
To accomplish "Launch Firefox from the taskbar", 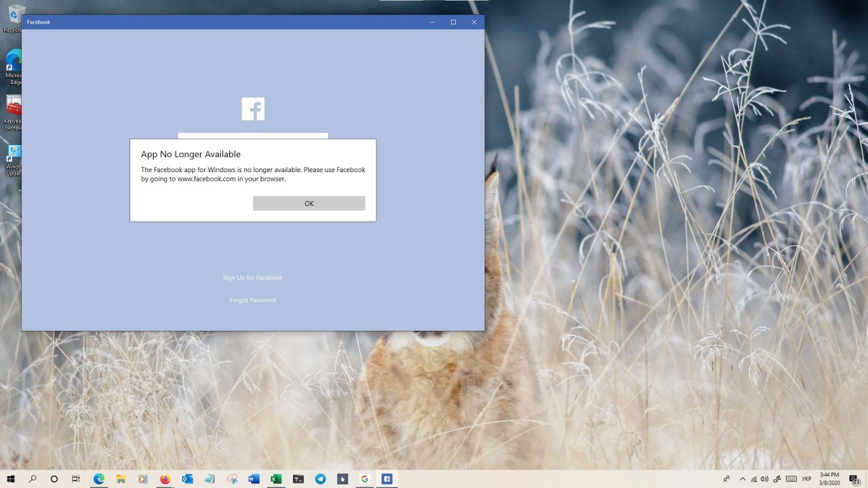I will pyautogui.click(x=165, y=479).
